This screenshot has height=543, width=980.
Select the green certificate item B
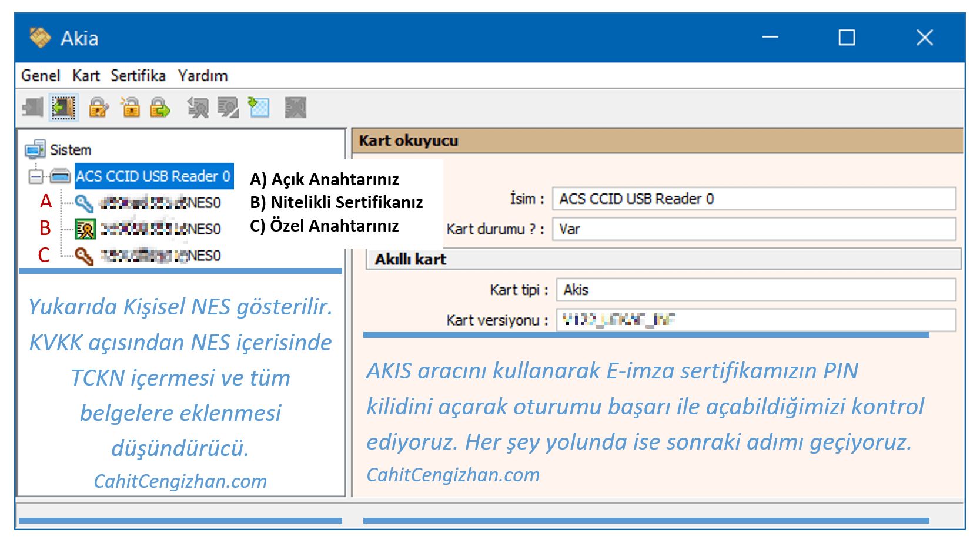160,229
